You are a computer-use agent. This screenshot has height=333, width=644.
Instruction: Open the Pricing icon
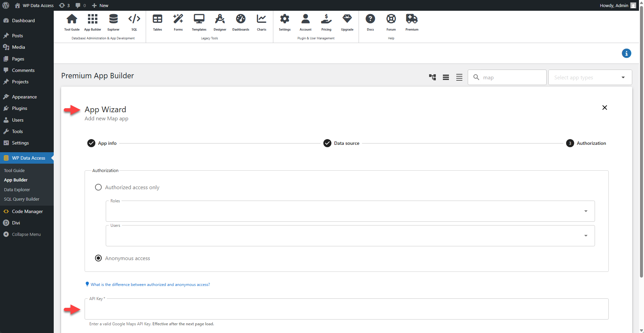pos(326,22)
